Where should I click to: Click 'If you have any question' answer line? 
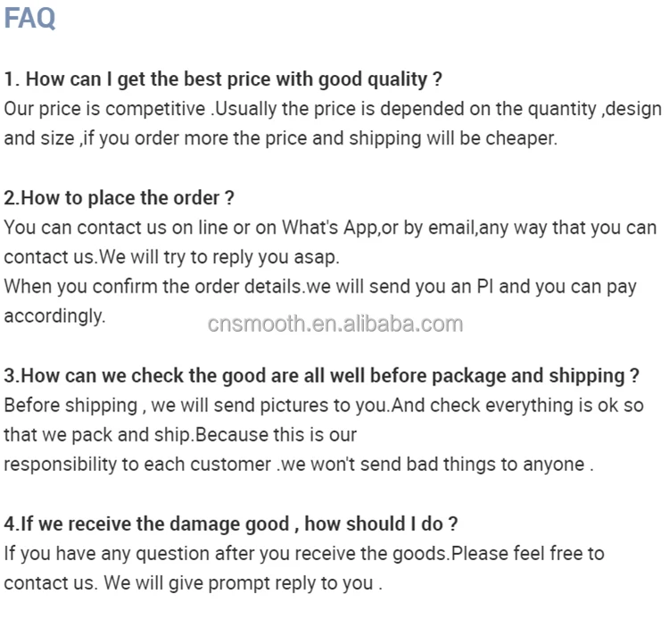tap(304, 554)
